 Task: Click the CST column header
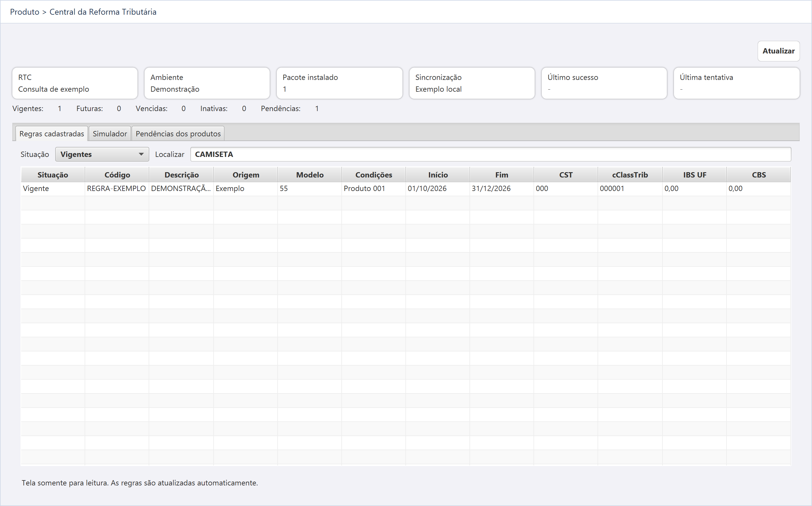click(566, 175)
